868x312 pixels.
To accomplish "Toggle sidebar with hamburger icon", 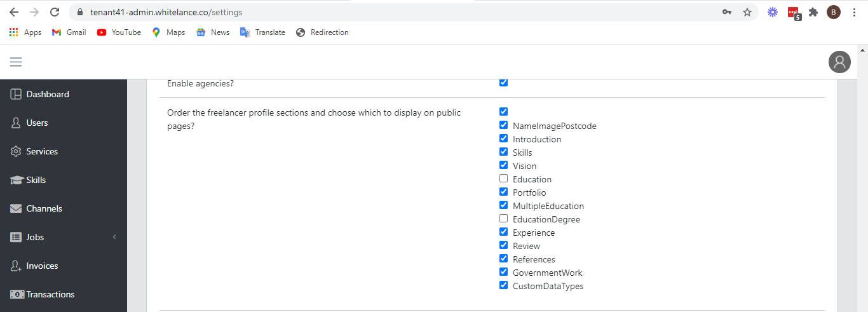I will (16, 62).
